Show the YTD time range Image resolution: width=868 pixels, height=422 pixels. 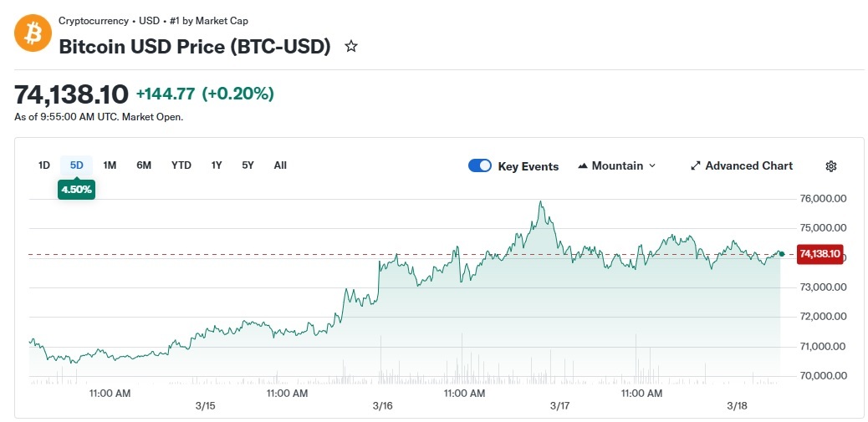pyautogui.click(x=181, y=165)
